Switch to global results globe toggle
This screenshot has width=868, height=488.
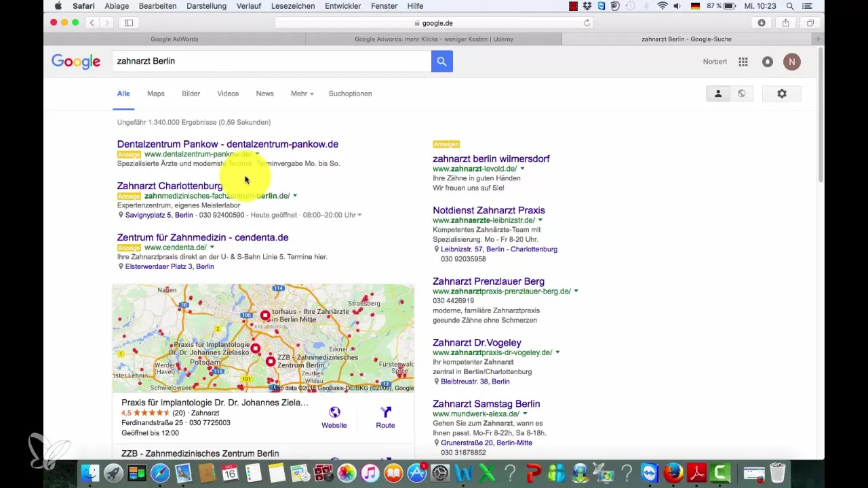tap(742, 94)
